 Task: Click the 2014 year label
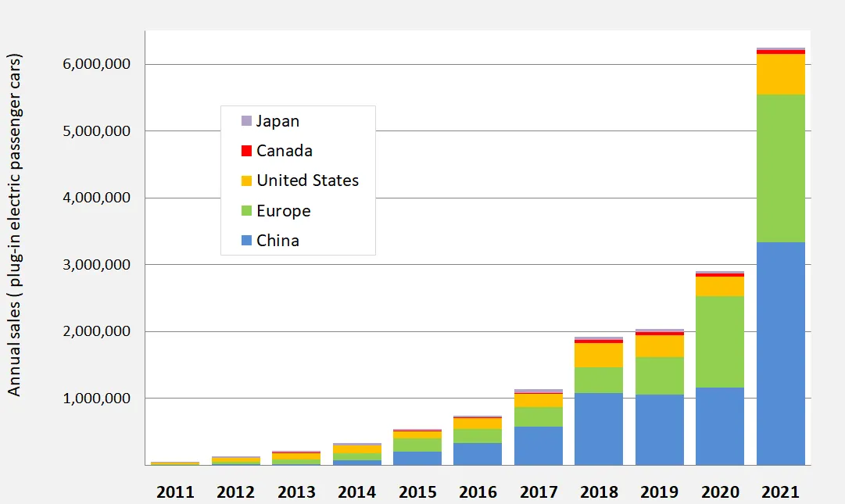(x=356, y=491)
